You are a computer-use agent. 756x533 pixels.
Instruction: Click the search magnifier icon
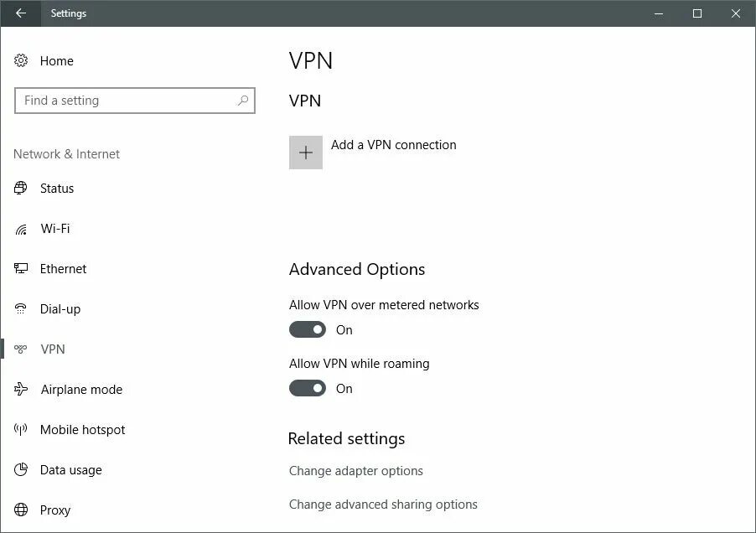point(243,101)
